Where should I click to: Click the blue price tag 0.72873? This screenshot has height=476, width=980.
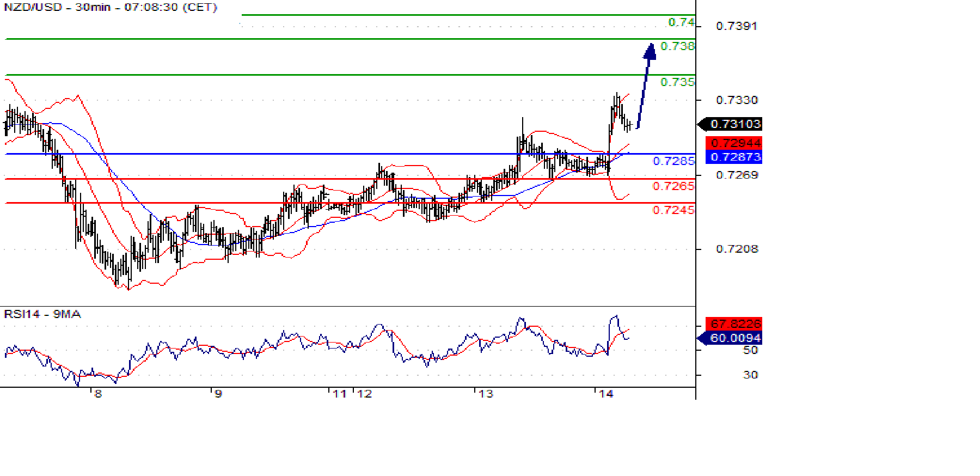[734, 157]
